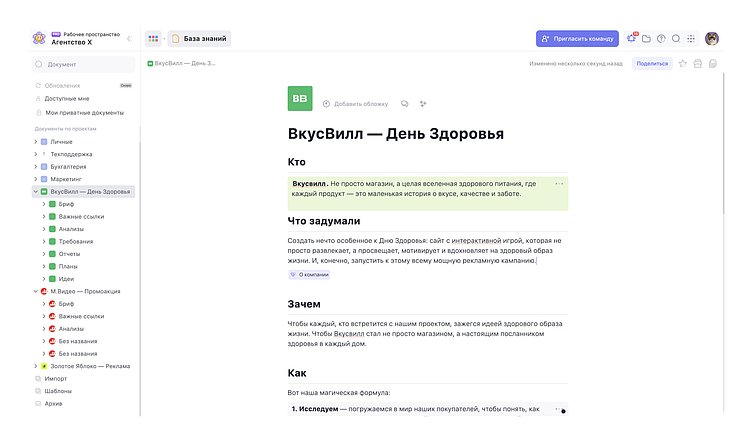Click the Агентство X workspace flower logo

click(39, 38)
